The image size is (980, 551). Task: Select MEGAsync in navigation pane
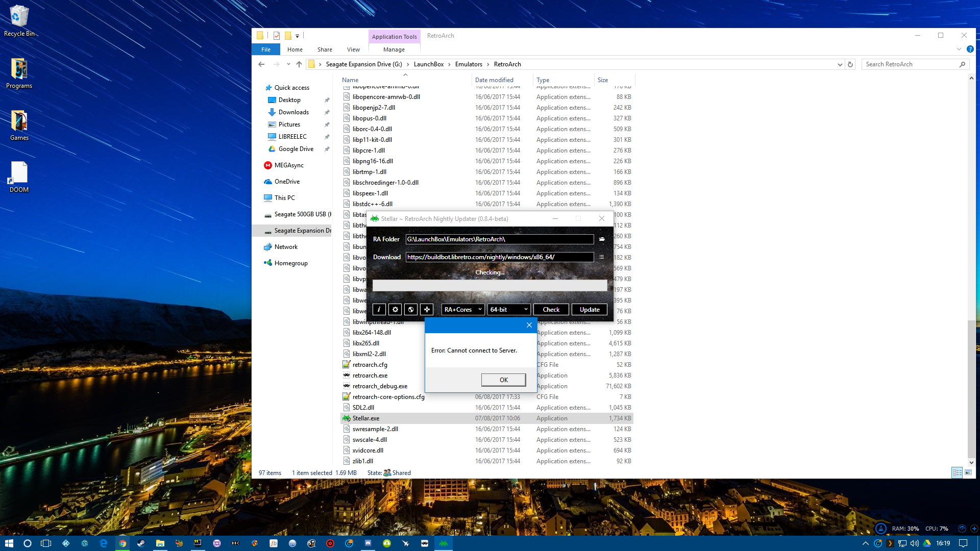(289, 165)
